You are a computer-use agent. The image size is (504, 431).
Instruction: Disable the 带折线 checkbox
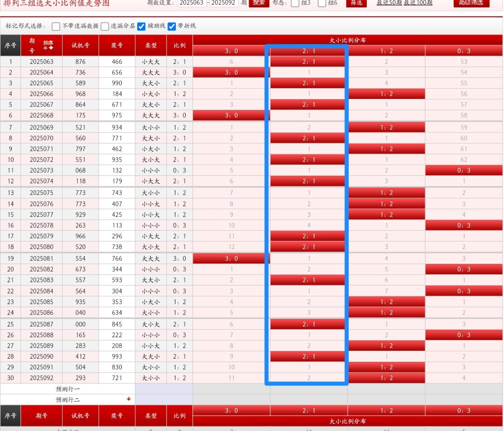tap(172, 26)
